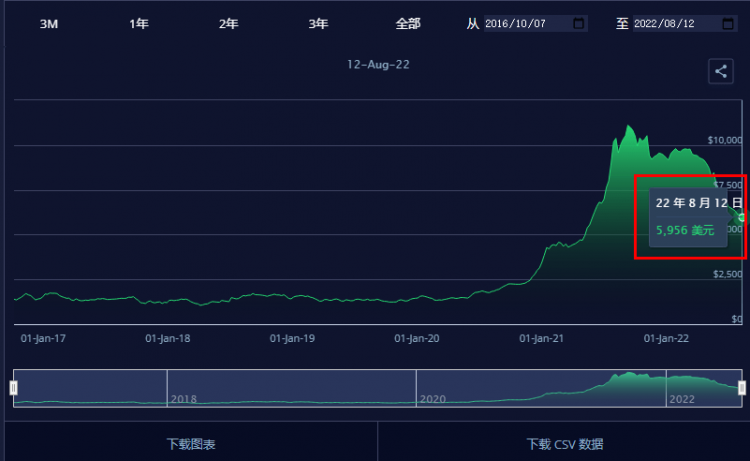Click the right handle of the range navigator
Image resolution: width=750 pixels, height=461 pixels.
coord(742,387)
